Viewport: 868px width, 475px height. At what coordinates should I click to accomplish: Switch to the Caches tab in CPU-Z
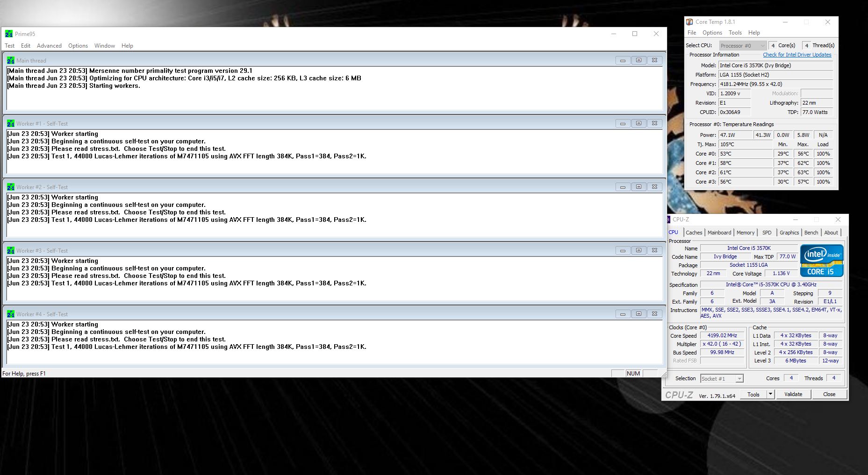(x=694, y=233)
